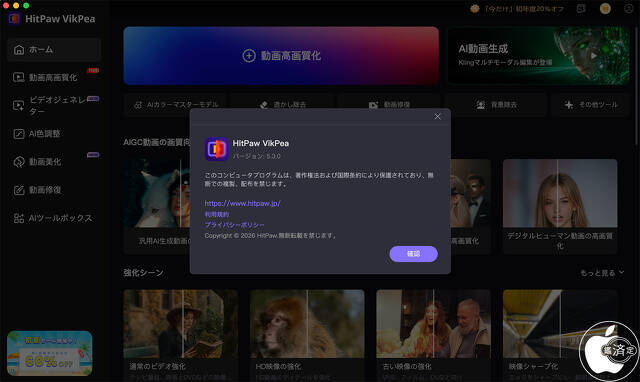Screen dimensions: 640x382
Task: Select the 透かし除去 eraser tool
Action: pyautogui.click(x=283, y=105)
